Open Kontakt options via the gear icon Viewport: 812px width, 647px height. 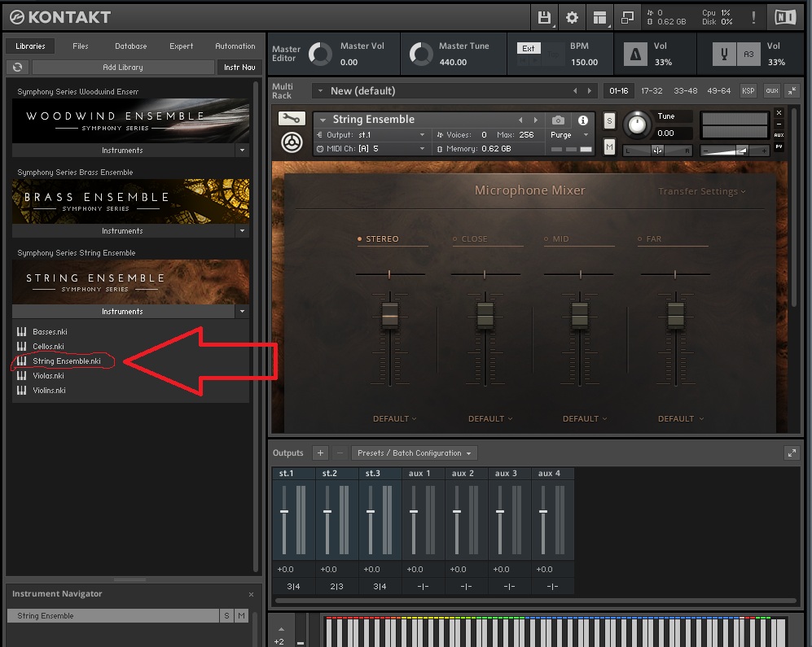572,18
